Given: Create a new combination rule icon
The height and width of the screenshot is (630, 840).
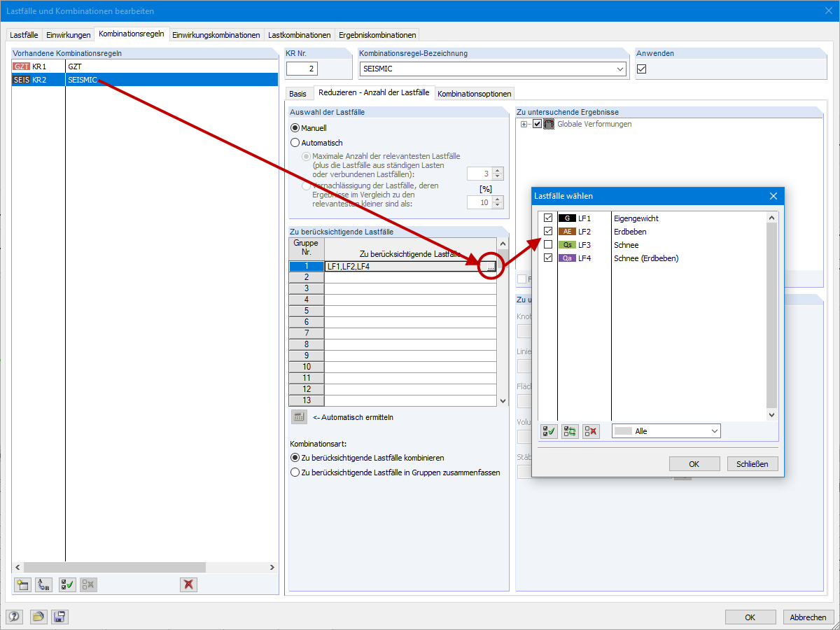Looking at the screenshot, I should [22, 585].
